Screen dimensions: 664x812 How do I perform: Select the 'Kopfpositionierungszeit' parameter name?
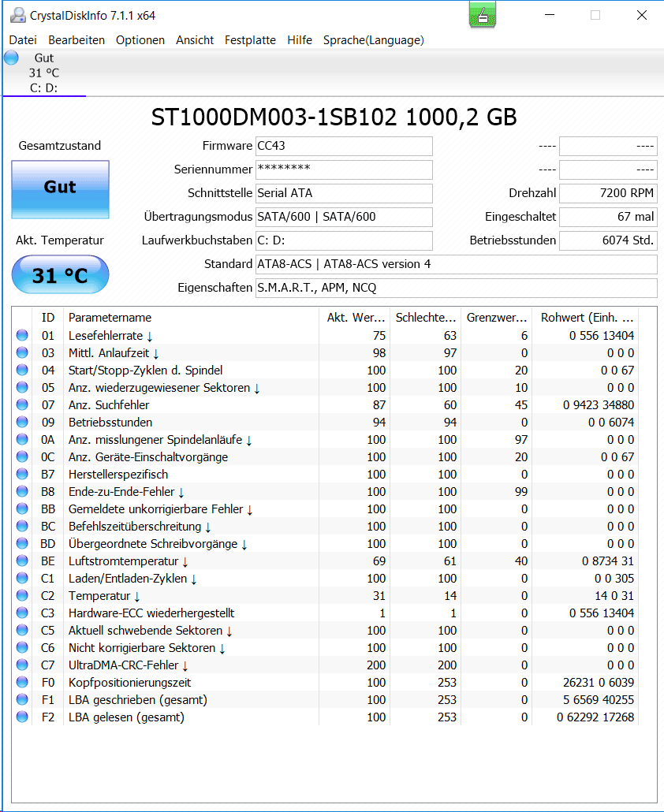pyautogui.click(x=129, y=683)
